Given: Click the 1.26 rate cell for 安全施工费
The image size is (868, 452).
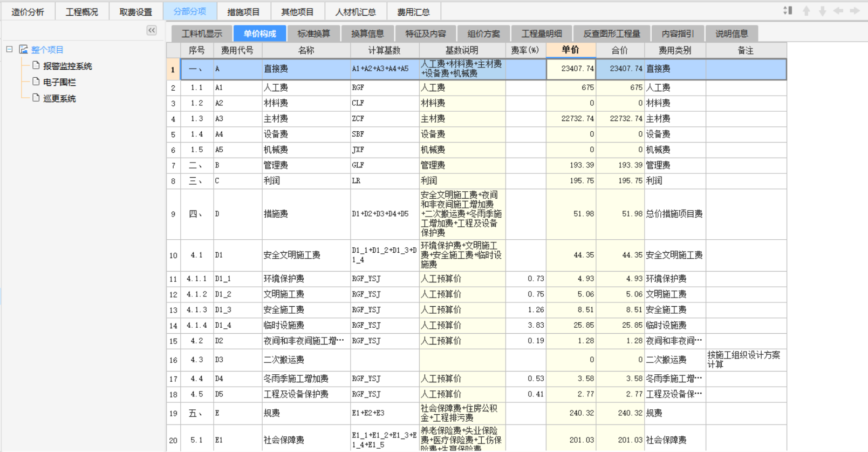Looking at the screenshot, I should [525, 310].
